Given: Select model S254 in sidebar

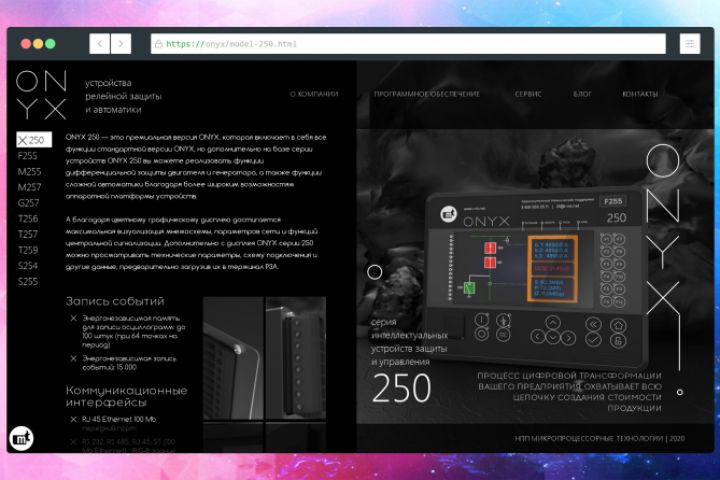Looking at the screenshot, I should [28, 266].
